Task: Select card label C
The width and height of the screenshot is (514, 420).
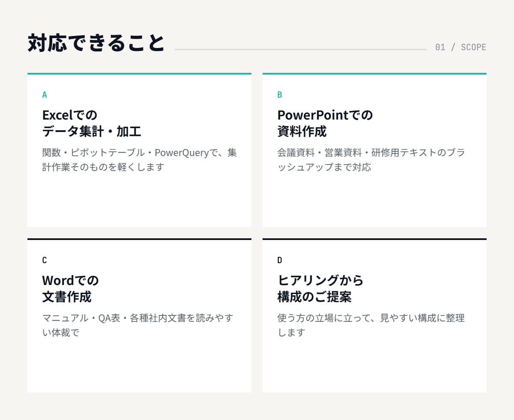Action: pyautogui.click(x=45, y=260)
